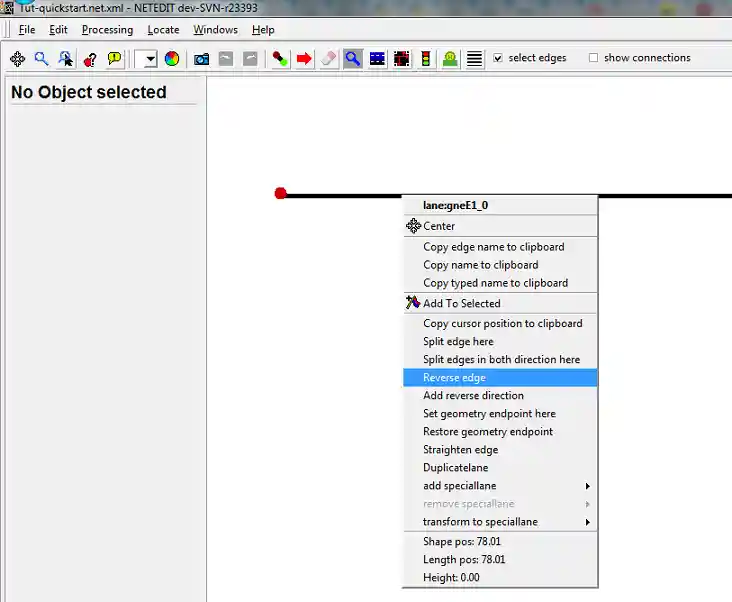Select the traffic light mode icon

click(426, 59)
